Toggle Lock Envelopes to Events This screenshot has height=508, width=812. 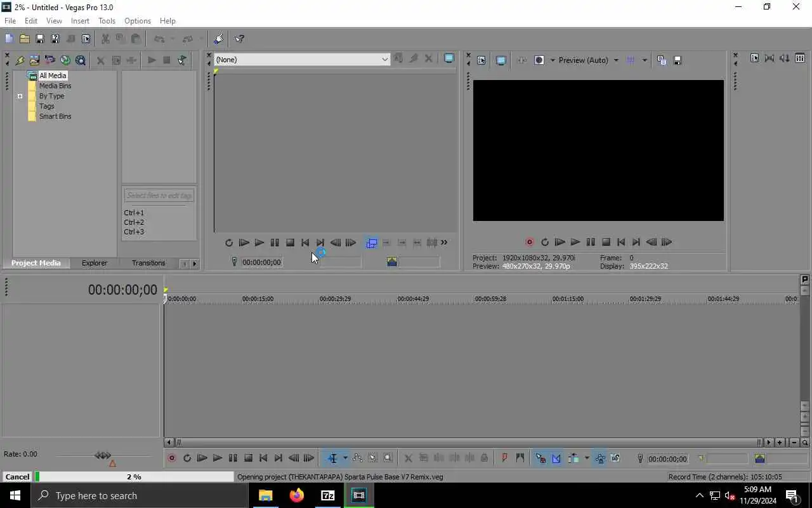(x=599, y=458)
